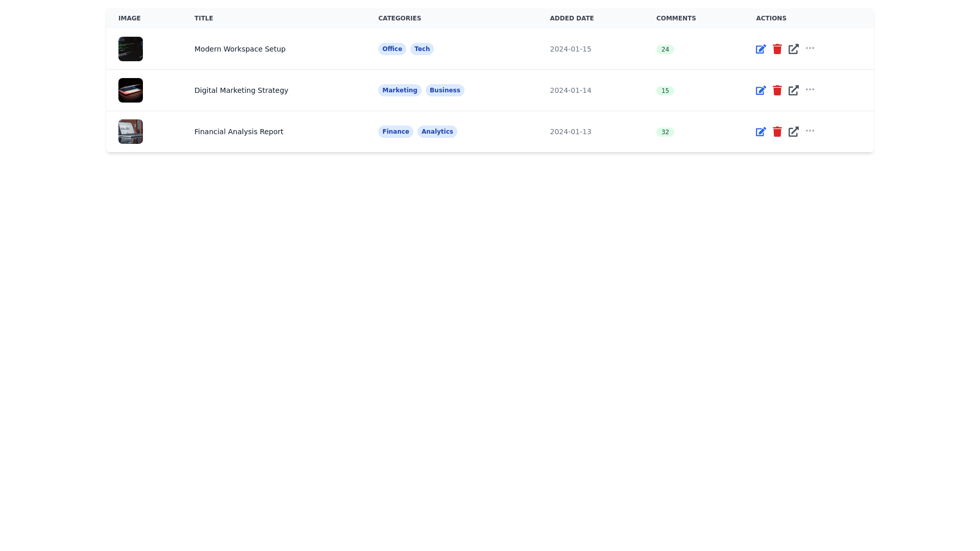This screenshot has width=980, height=551.
Task: Edit the Modern Workspace Setup row
Action: point(761,49)
